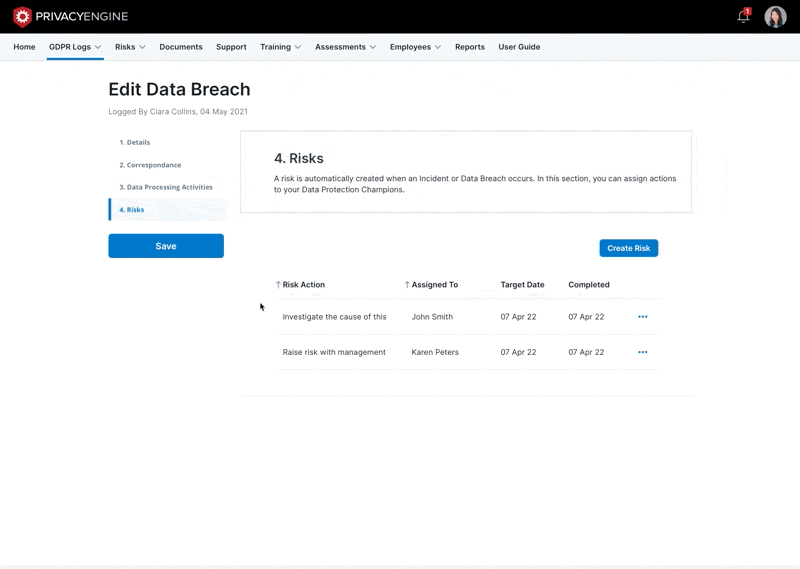Image resolution: width=800 pixels, height=569 pixels.
Task: Click the John Smith assignee cell
Action: pos(432,317)
